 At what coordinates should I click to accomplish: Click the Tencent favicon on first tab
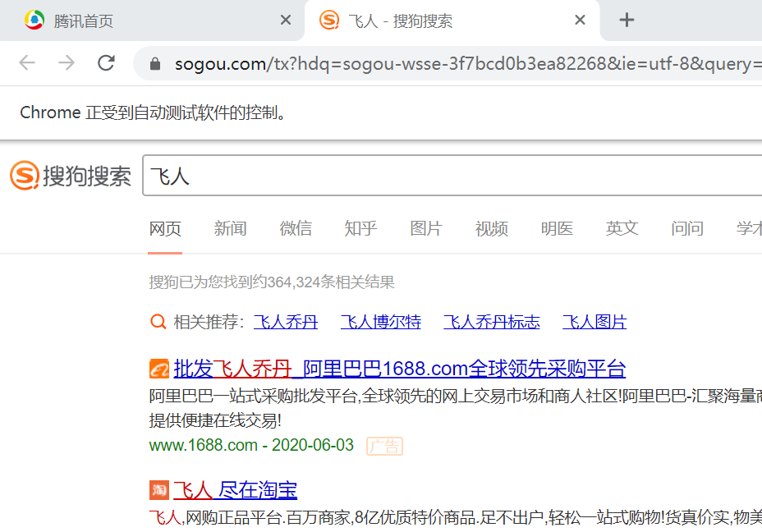coord(34,20)
